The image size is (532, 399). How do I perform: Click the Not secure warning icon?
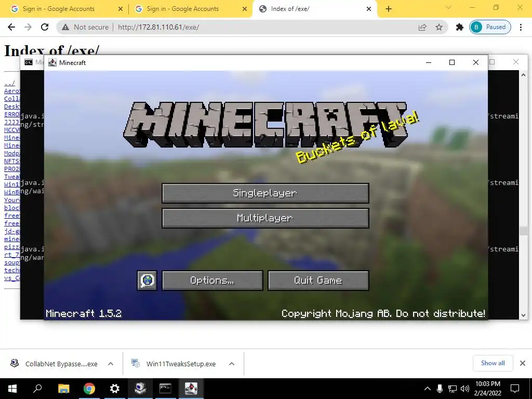point(65,27)
